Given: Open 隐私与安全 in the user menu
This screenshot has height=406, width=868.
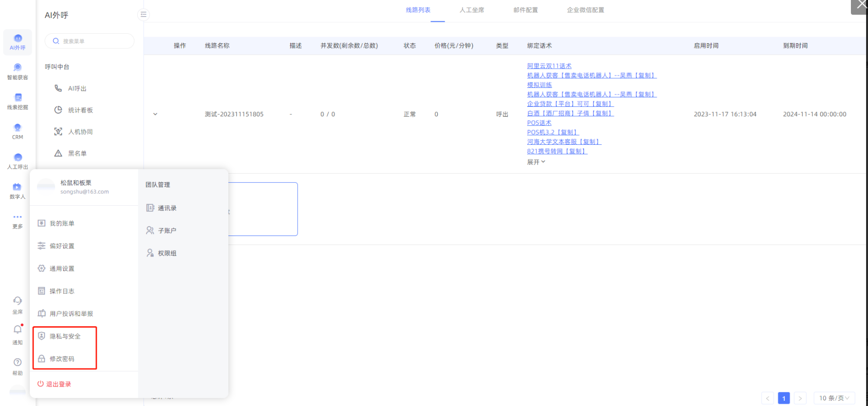Looking at the screenshot, I should tap(65, 336).
